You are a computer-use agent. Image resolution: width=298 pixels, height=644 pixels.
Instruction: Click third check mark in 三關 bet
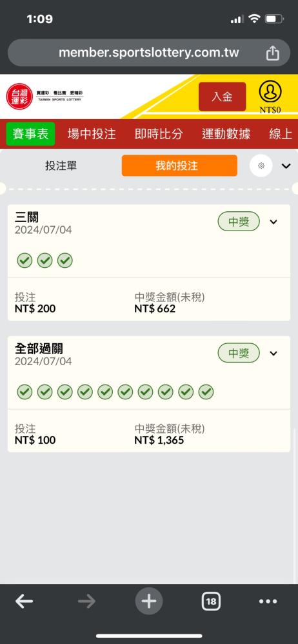pyautogui.click(x=65, y=260)
